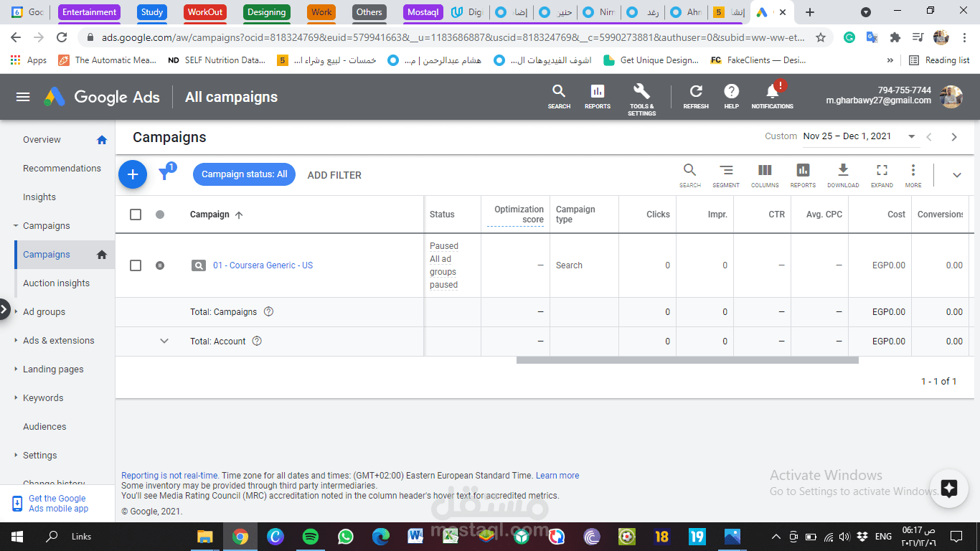View notifications bell
This screenshot has height=551, width=980.
[773, 96]
